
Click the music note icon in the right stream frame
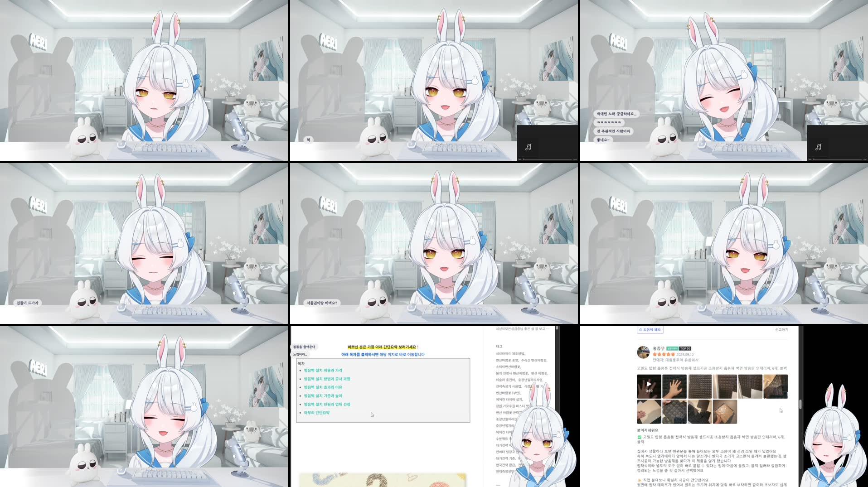pos(818,146)
